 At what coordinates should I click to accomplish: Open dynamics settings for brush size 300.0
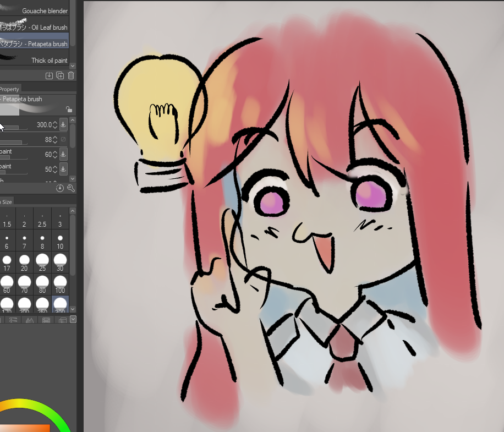coord(63,124)
